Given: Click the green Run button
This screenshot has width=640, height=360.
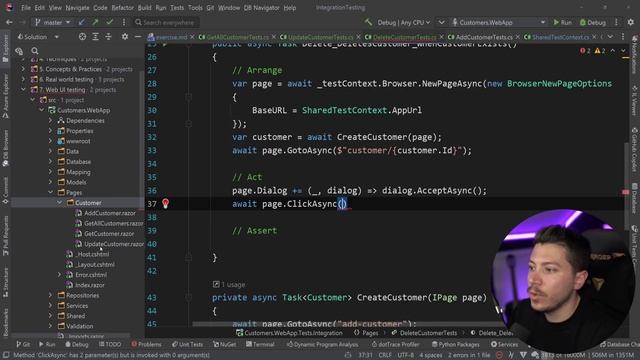Looking at the screenshot, I should click(x=562, y=22).
